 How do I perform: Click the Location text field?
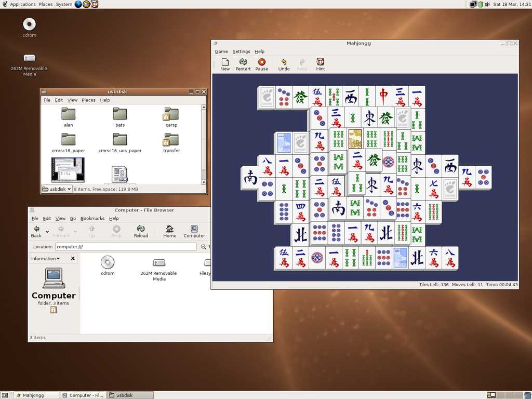coord(126,247)
